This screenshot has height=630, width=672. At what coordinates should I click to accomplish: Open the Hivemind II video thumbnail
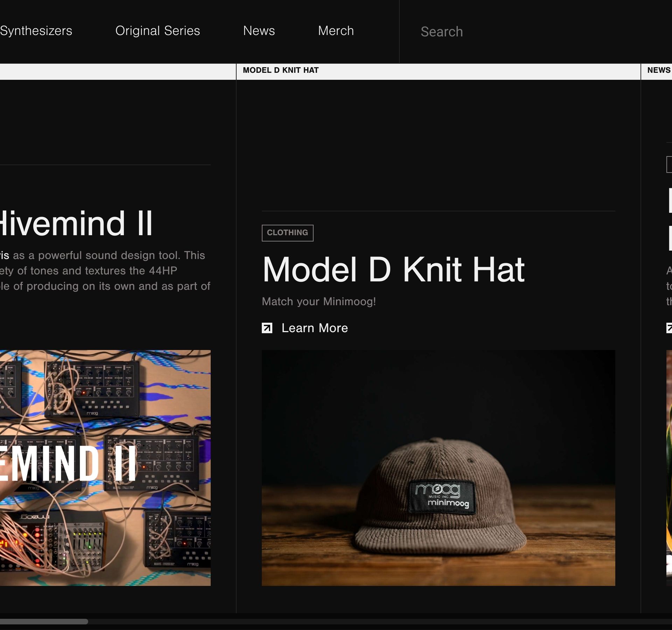[x=105, y=468]
